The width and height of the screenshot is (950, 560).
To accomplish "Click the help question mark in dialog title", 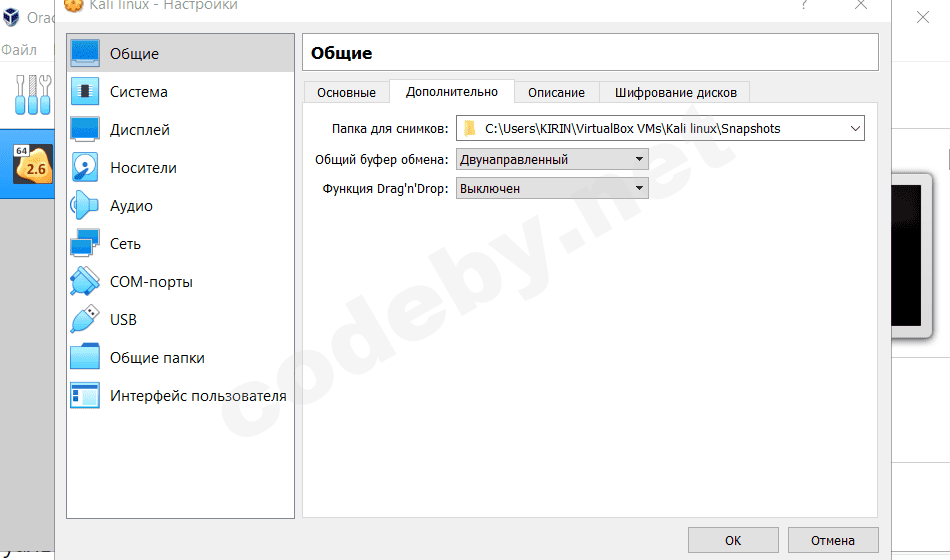I will pos(804,5).
